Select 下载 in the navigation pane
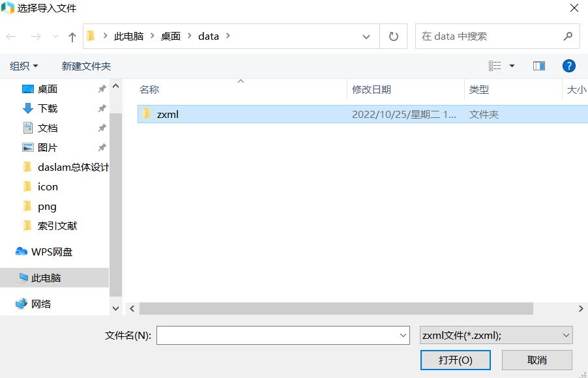Image resolution: width=588 pixels, height=378 pixels. (47, 108)
